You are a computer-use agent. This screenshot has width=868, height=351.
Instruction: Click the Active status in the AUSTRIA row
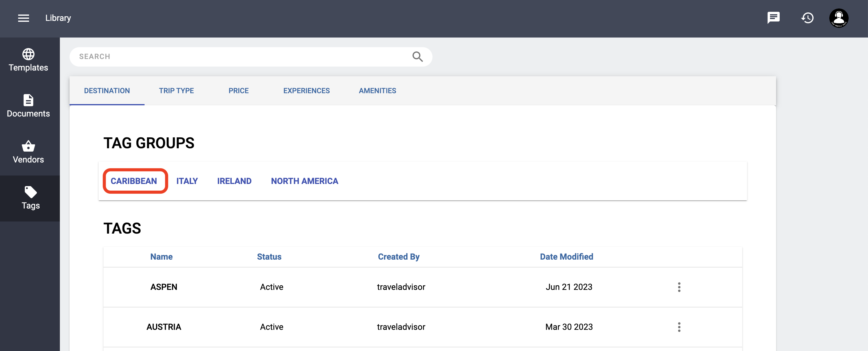click(x=272, y=327)
